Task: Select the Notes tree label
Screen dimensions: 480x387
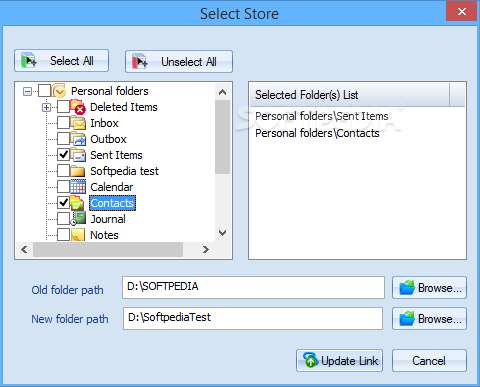Action: pyautogui.click(x=104, y=235)
